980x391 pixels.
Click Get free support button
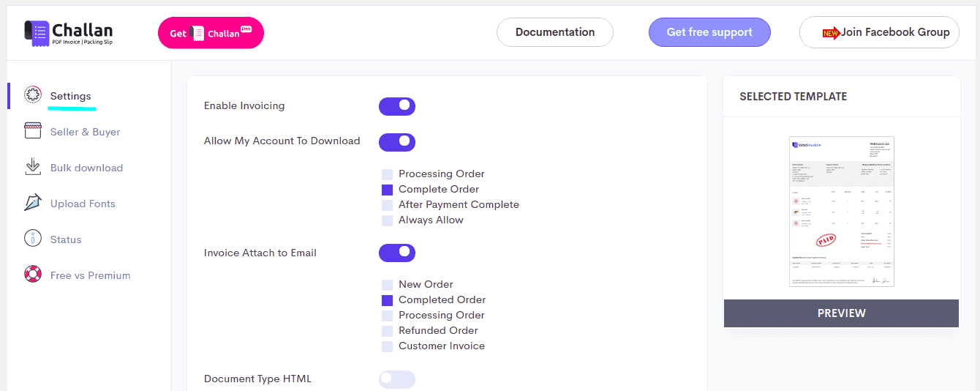[x=709, y=32]
